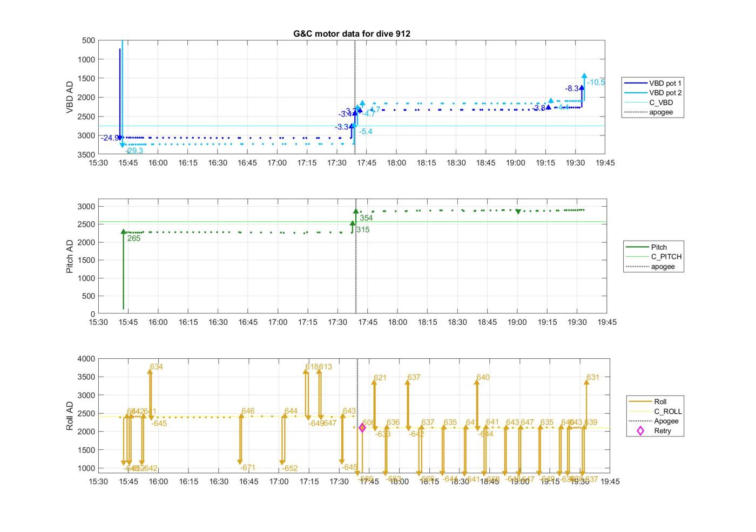The width and height of the screenshot is (756, 532).
Task: Click the '3500' y-axis tick on VBD plot
Action: [87, 154]
